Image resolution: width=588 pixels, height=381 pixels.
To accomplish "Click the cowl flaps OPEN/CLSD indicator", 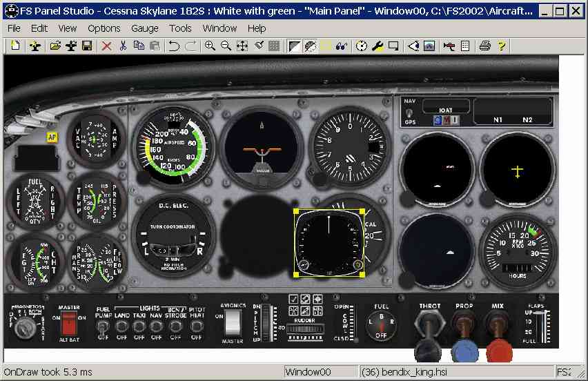I will [351, 323].
